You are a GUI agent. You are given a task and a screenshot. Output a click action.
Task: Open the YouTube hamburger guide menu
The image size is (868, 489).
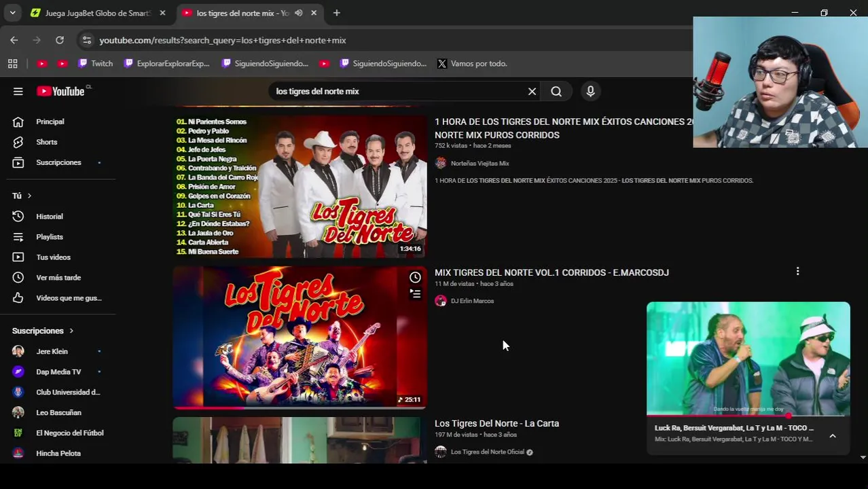(x=18, y=91)
